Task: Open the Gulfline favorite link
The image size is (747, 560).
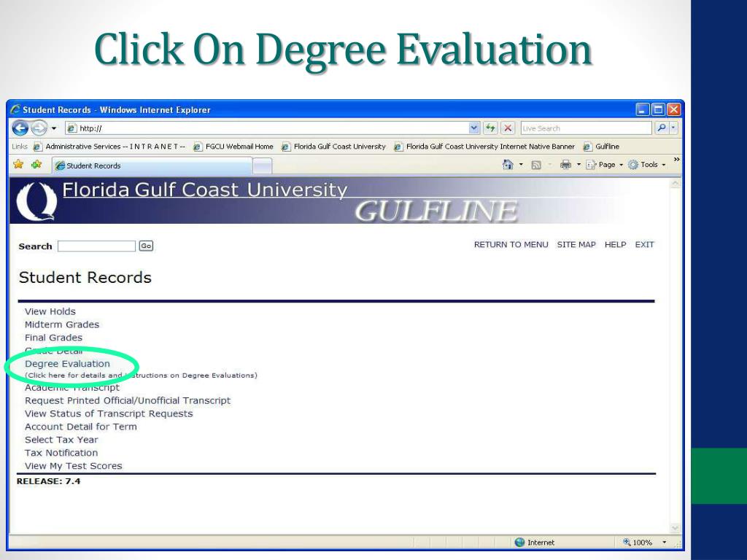Action: click(601, 147)
